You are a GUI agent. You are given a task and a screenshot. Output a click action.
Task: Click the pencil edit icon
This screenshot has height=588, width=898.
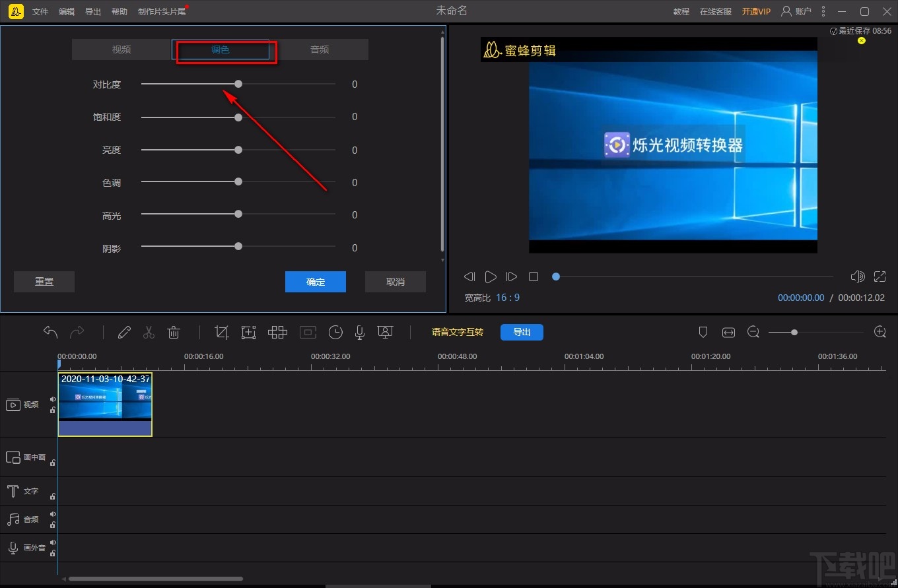coord(124,333)
